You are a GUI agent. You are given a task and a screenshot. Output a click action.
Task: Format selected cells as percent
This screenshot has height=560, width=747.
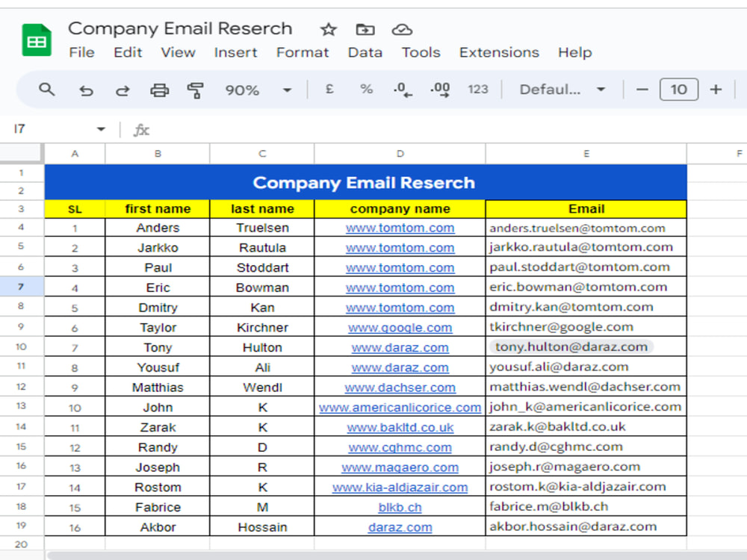pyautogui.click(x=366, y=89)
